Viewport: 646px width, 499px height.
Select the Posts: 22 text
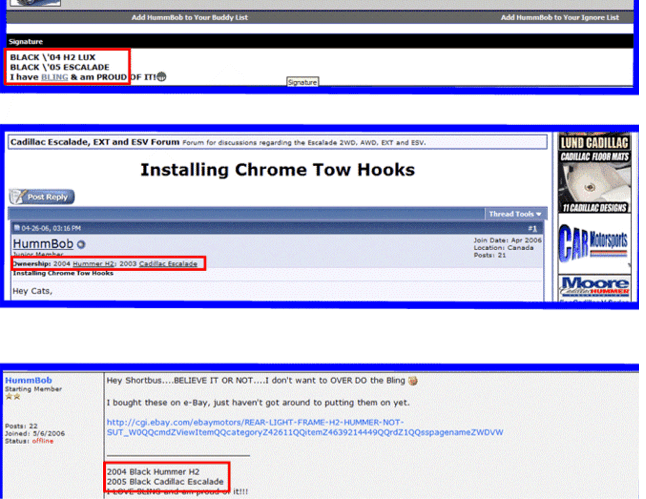21,426
